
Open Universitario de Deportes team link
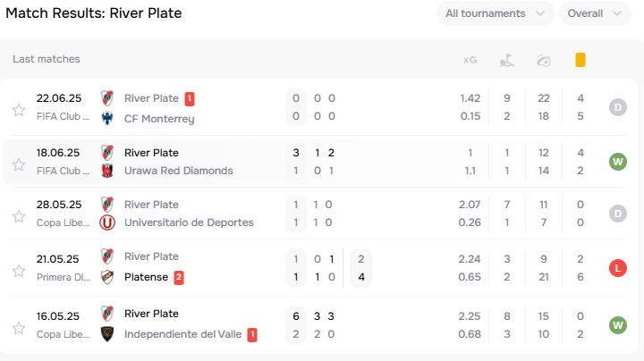189,222
